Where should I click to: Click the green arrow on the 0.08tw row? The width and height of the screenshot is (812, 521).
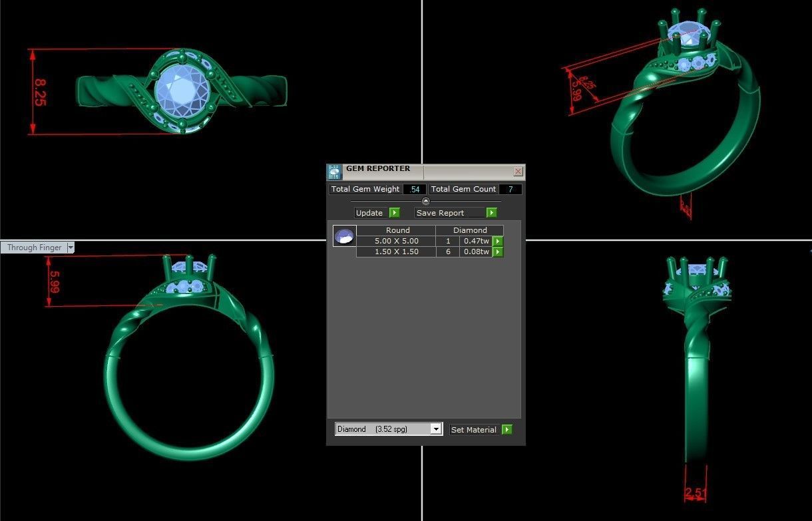point(497,252)
